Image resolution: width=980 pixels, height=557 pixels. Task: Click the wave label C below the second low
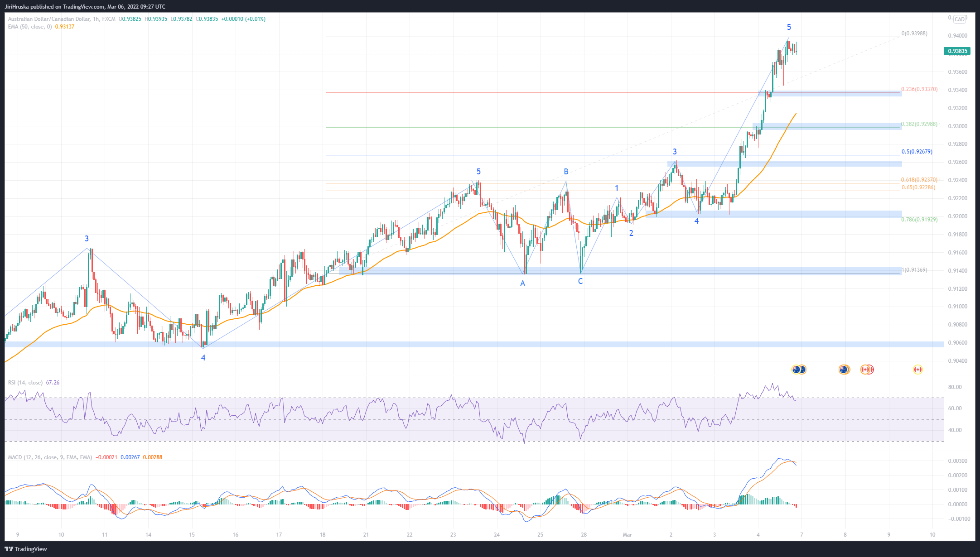click(x=580, y=281)
